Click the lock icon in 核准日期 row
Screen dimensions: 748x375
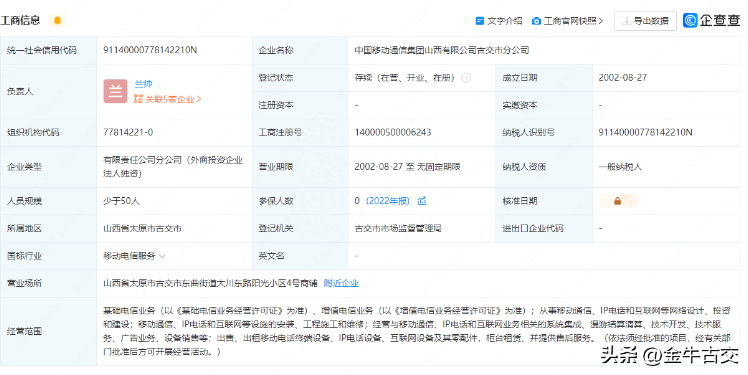[617, 201]
